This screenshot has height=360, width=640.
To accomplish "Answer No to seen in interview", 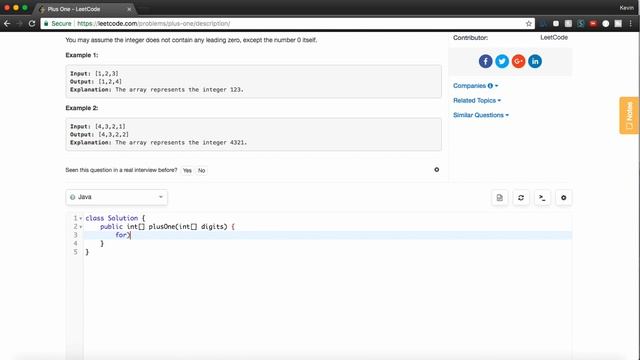I will pos(201,170).
